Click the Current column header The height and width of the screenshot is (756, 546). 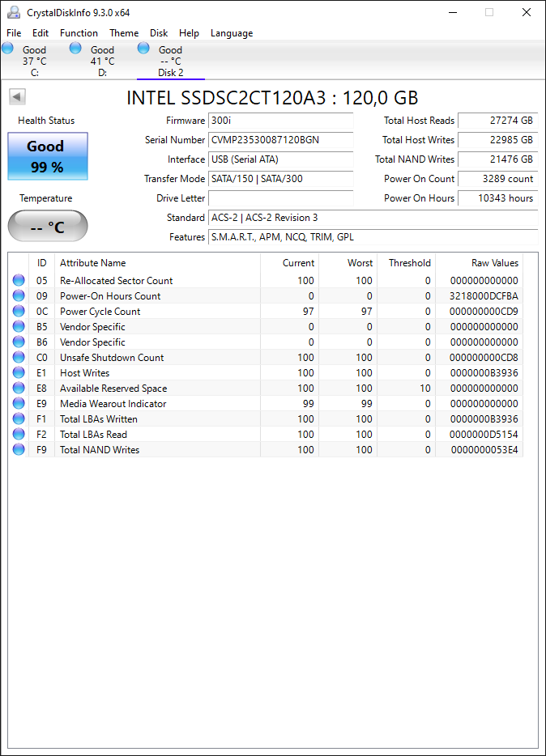pyautogui.click(x=289, y=263)
